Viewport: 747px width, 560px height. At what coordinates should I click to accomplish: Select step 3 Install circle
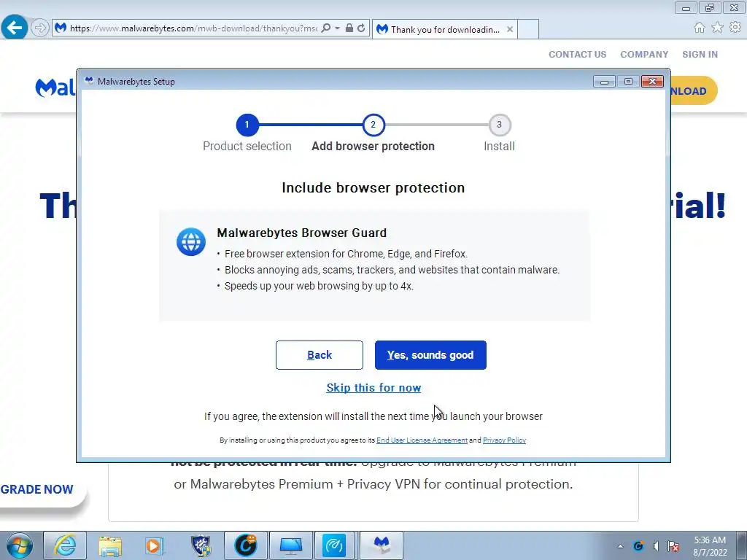pos(499,125)
